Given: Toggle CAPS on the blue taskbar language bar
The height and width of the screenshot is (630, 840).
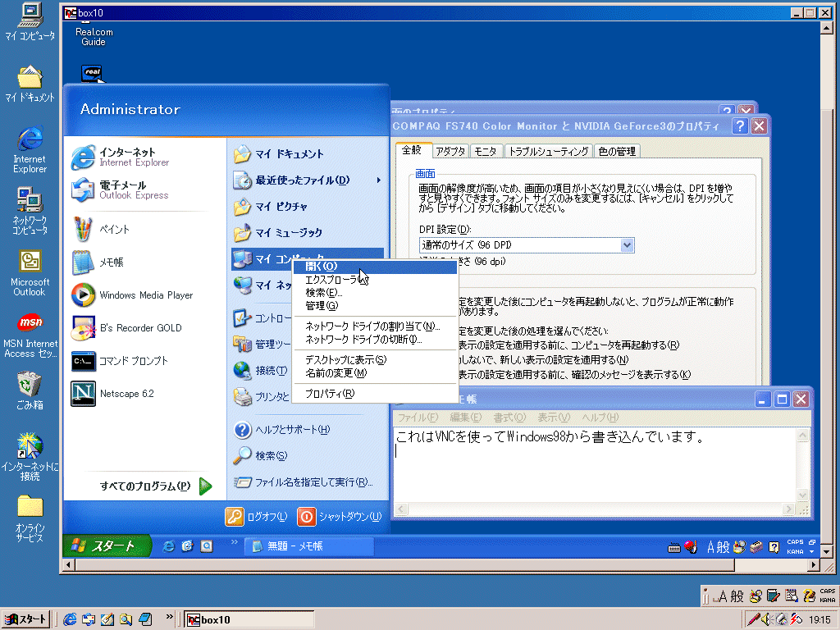Looking at the screenshot, I should pos(795,542).
